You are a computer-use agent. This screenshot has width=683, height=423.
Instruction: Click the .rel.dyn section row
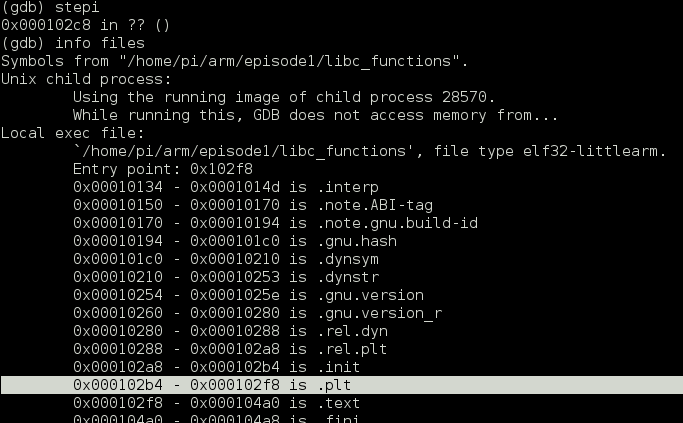coord(230,331)
